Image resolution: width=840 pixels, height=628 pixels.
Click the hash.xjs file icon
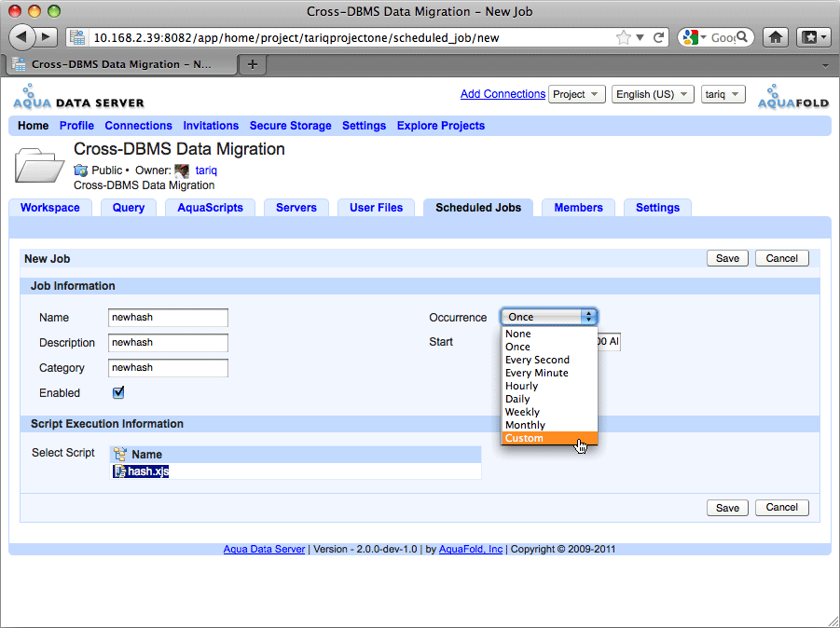pos(120,471)
